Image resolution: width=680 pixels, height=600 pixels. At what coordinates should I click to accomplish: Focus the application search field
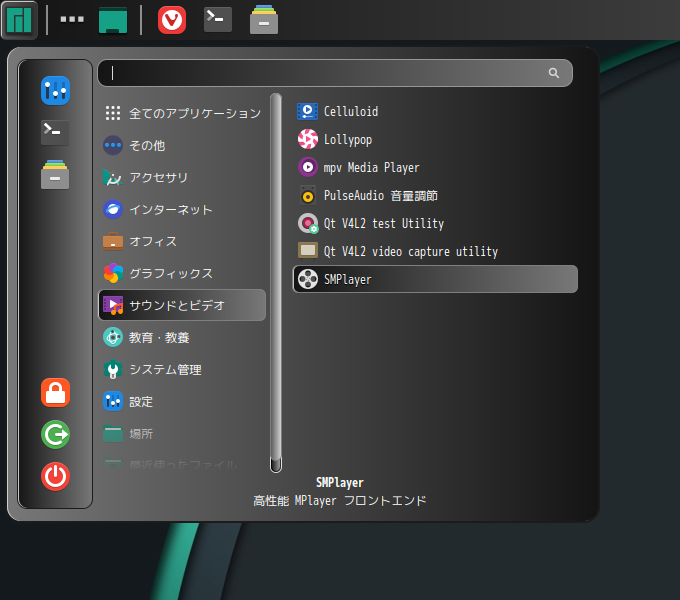tap(335, 73)
